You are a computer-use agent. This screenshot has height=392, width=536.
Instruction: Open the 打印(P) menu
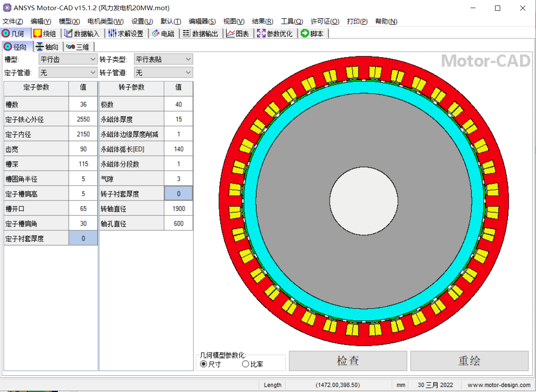pos(357,21)
